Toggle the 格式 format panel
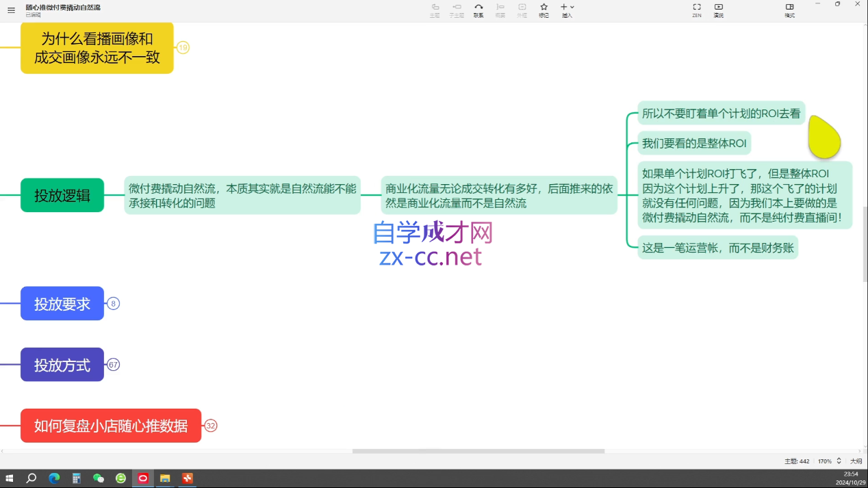Viewport: 868px width, 488px height. click(x=790, y=10)
